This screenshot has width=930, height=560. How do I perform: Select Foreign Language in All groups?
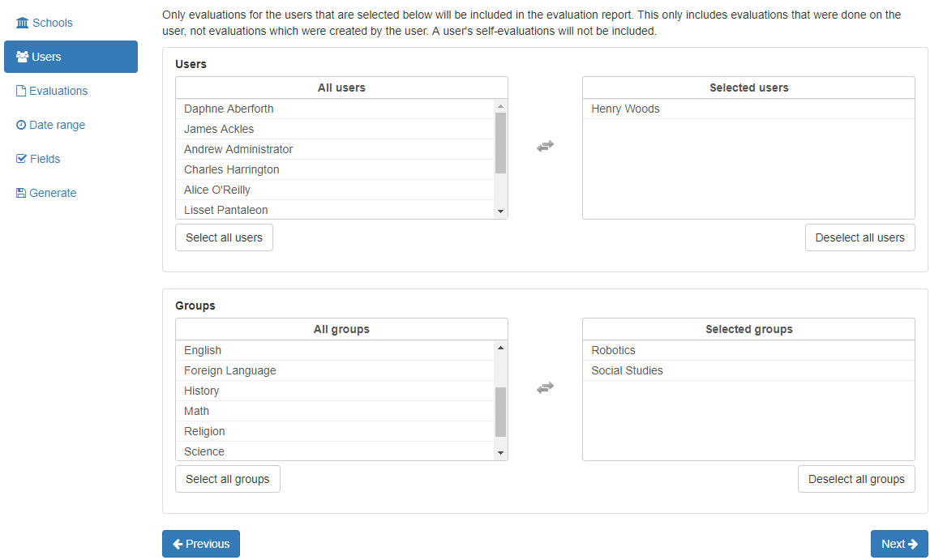(x=335, y=371)
